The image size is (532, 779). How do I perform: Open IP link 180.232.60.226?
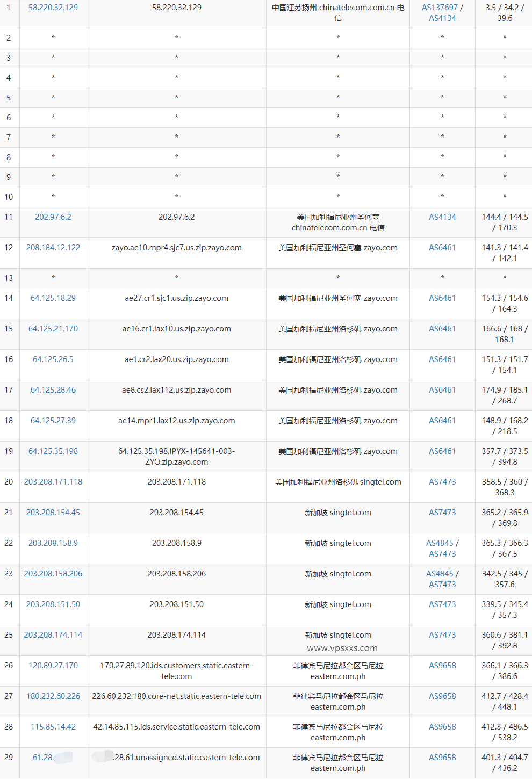[53, 696]
